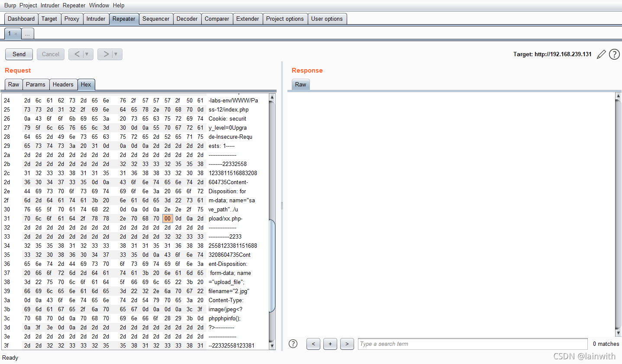Select the Response Raw tab

point(301,84)
